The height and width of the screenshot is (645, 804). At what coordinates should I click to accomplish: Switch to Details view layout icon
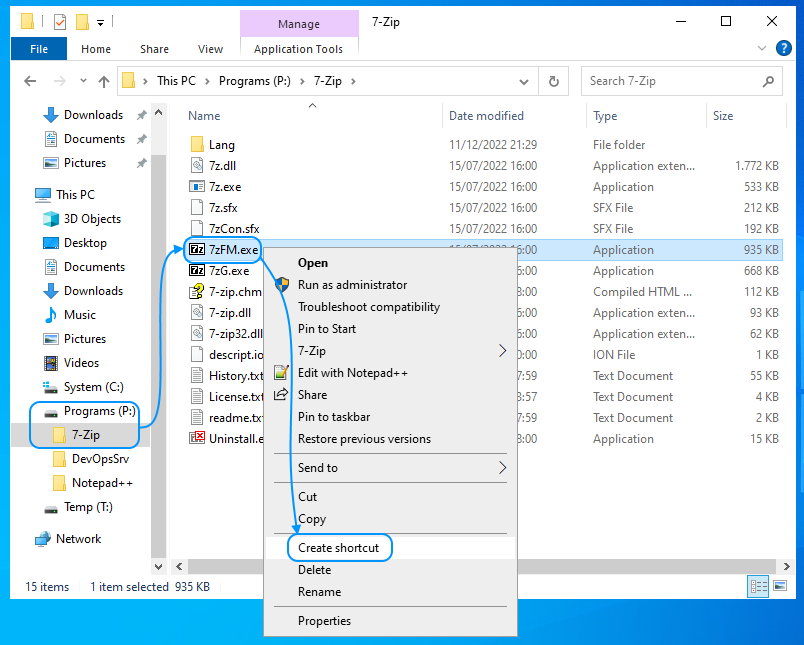pos(758,587)
